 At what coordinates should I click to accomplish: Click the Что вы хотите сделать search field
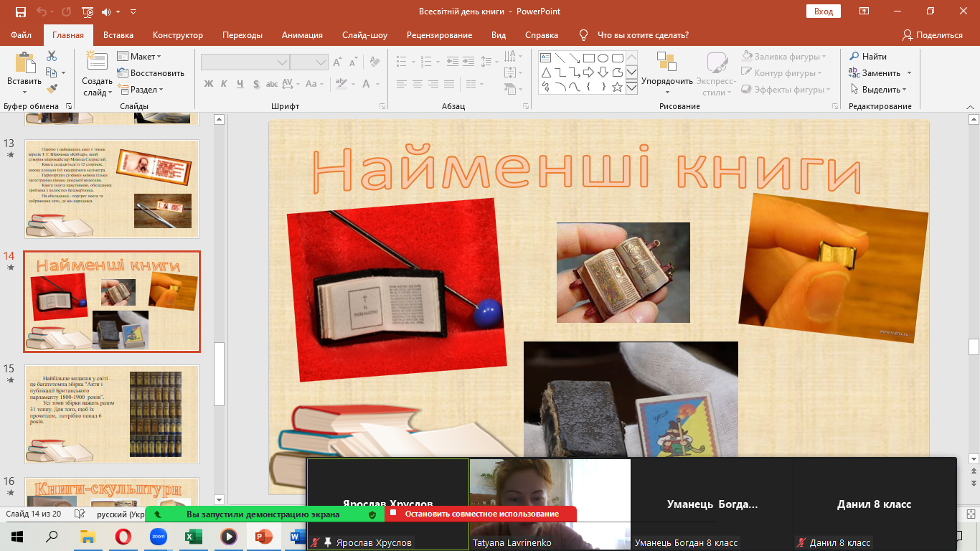click(x=643, y=35)
